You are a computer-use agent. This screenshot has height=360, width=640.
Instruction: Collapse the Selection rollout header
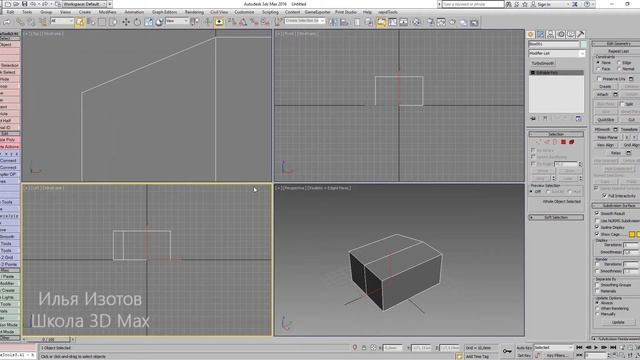click(x=556, y=134)
